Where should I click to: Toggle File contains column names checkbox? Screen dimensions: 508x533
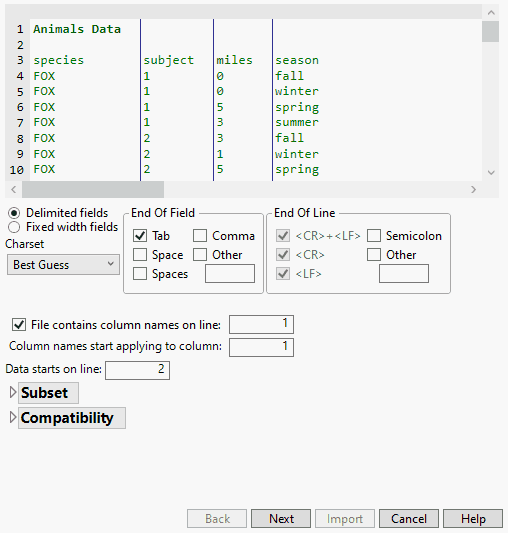[x=19, y=325]
